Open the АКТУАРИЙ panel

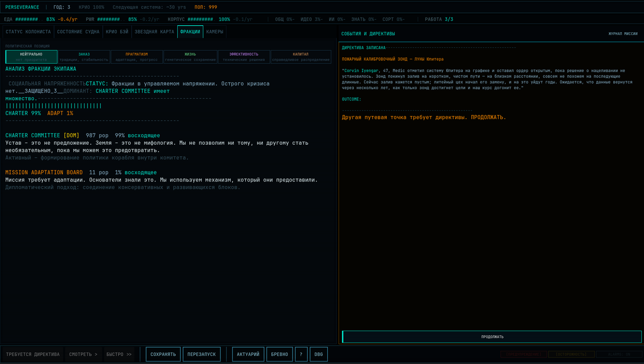click(248, 354)
